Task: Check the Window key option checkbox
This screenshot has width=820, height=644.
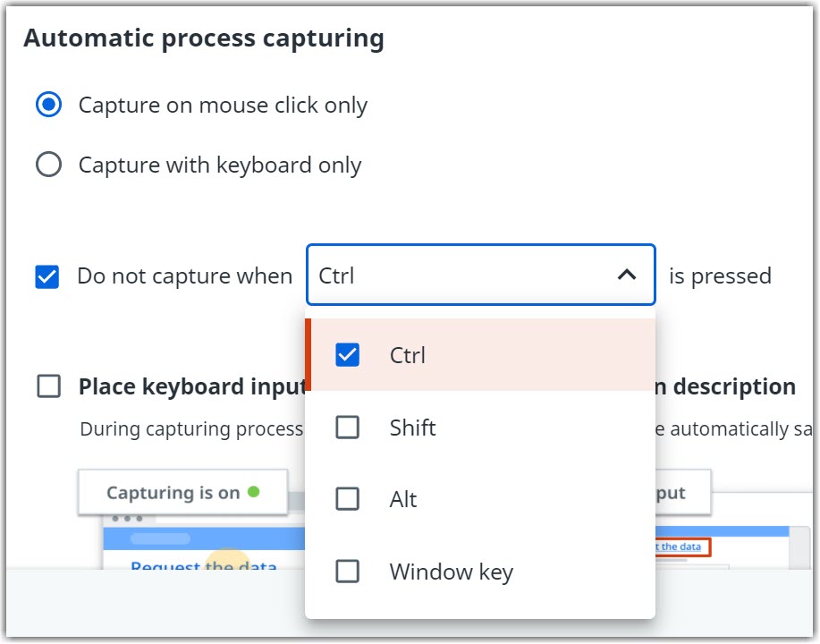Action: coord(347,572)
